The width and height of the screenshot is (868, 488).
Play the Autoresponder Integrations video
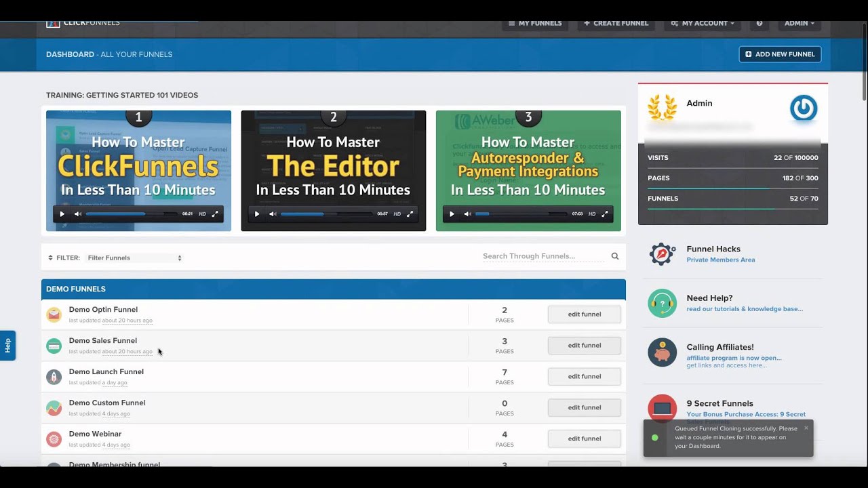tap(452, 214)
